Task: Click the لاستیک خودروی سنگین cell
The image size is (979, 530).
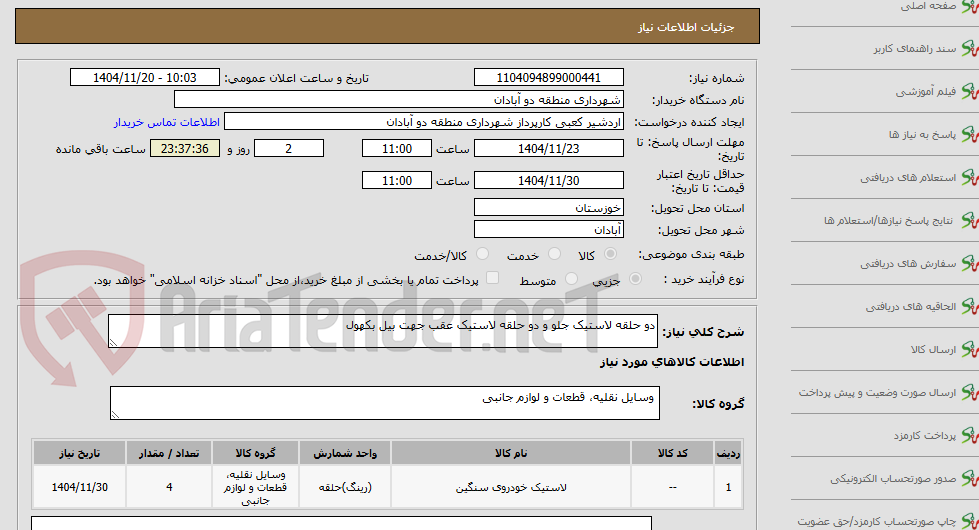Action: point(511,487)
